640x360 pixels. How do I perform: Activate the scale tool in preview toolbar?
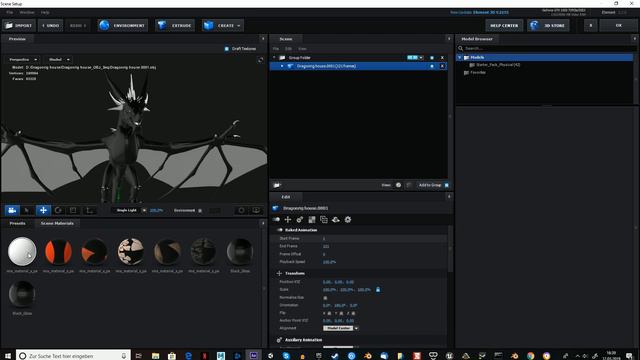point(73,210)
